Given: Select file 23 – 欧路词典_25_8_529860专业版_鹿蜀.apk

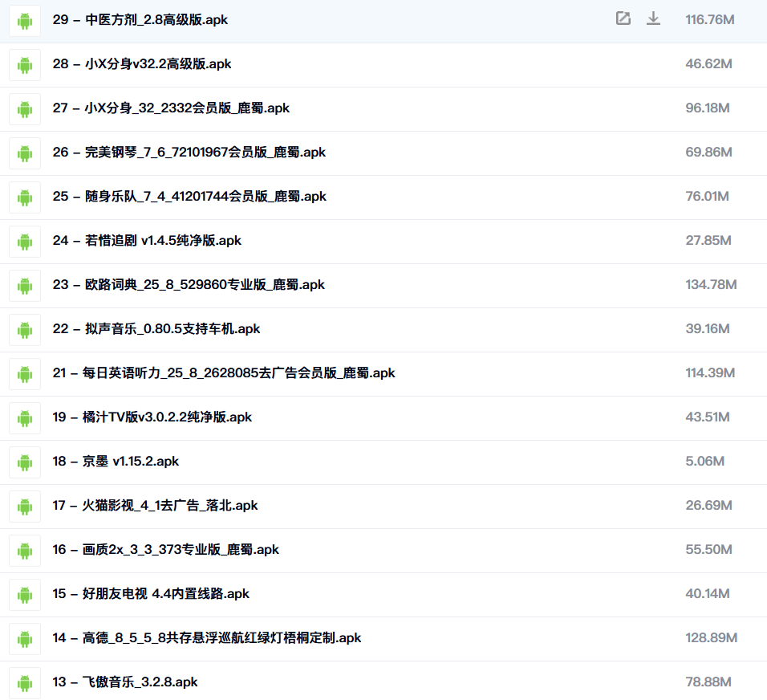Looking at the screenshot, I should pyautogui.click(x=189, y=284).
